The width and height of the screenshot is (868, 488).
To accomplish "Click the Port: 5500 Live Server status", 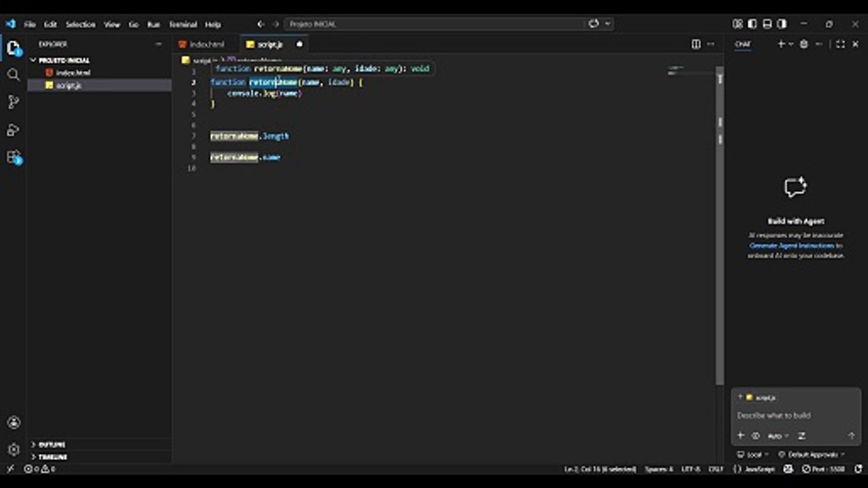I will click(823, 468).
